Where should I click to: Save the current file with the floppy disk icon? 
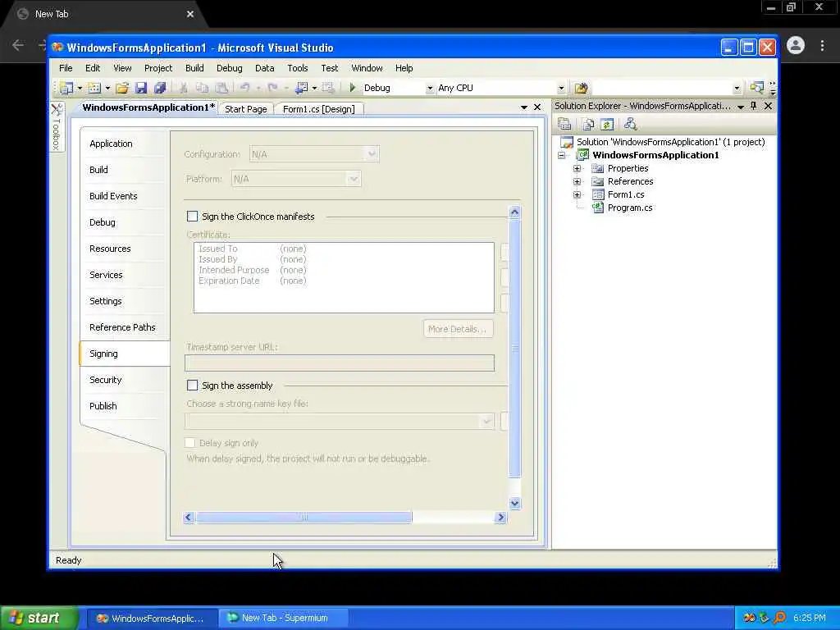(x=141, y=88)
